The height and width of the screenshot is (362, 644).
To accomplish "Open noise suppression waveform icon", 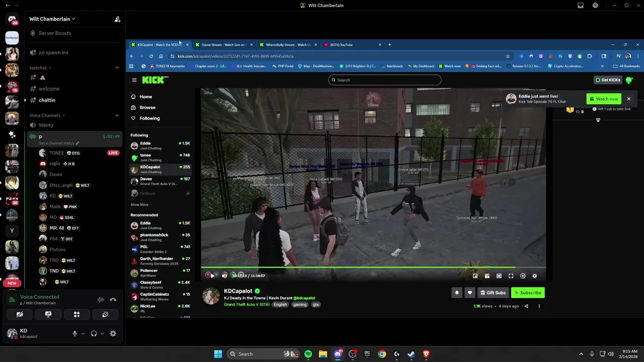I will click(x=101, y=300).
